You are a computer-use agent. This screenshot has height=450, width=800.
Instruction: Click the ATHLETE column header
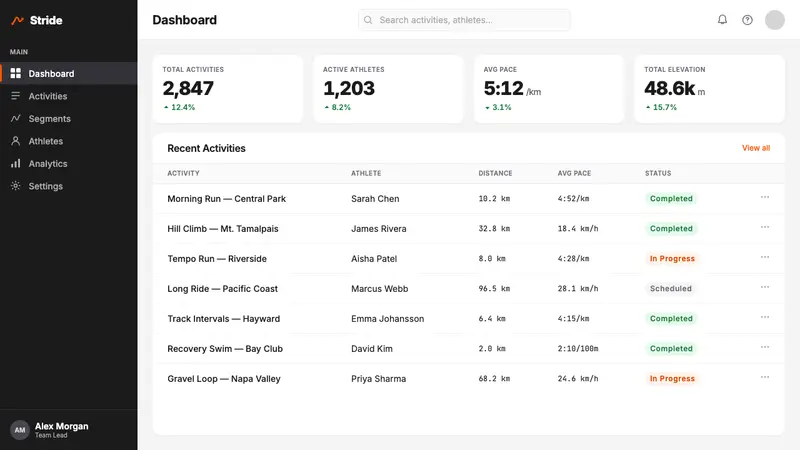366,173
